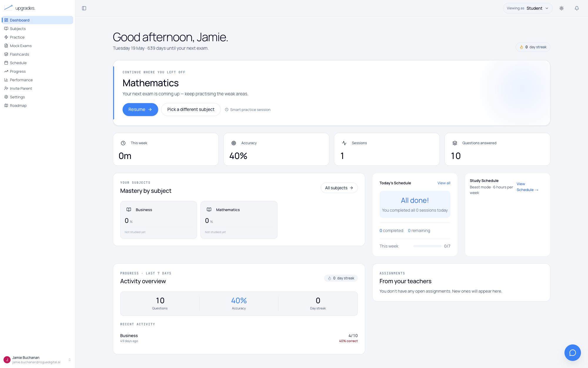Viewport: 588px width, 368px height.
Task: Click the flame icon in top day streak badge
Action: pyautogui.click(x=522, y=47)
